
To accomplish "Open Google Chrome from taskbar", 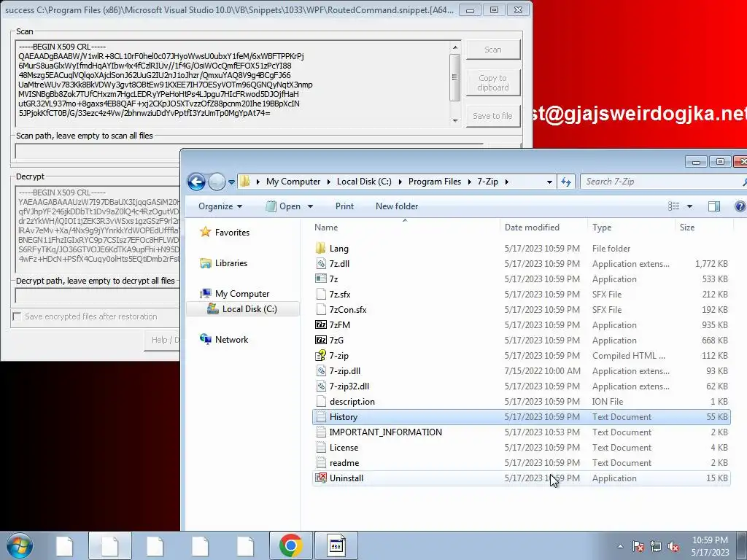I will point(290,545).
